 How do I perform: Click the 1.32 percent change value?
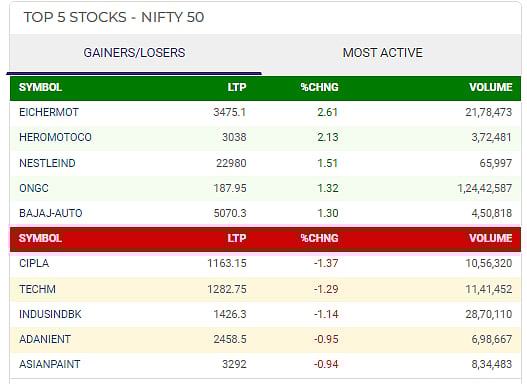[x=327, y=188]
